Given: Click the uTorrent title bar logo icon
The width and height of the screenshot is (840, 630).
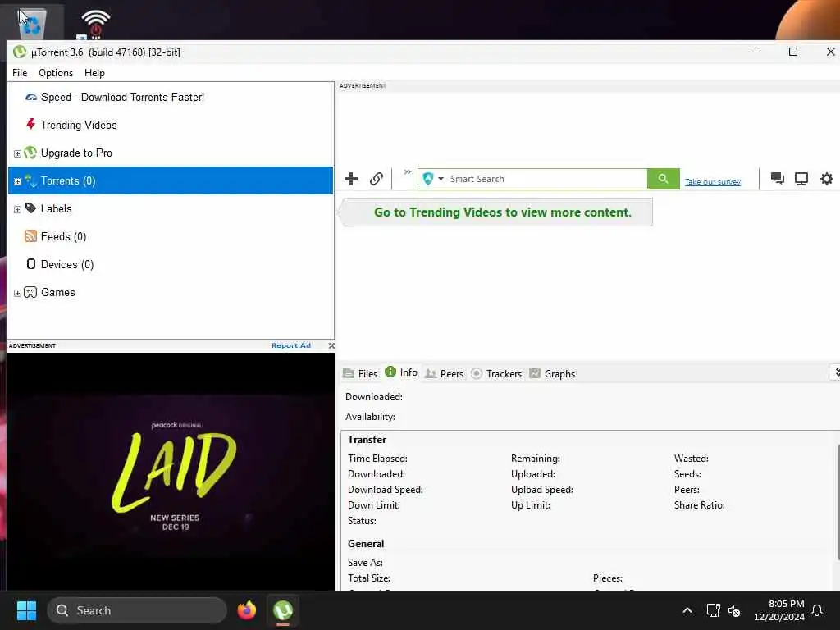Looking at the screenshot, I should 20,52.
